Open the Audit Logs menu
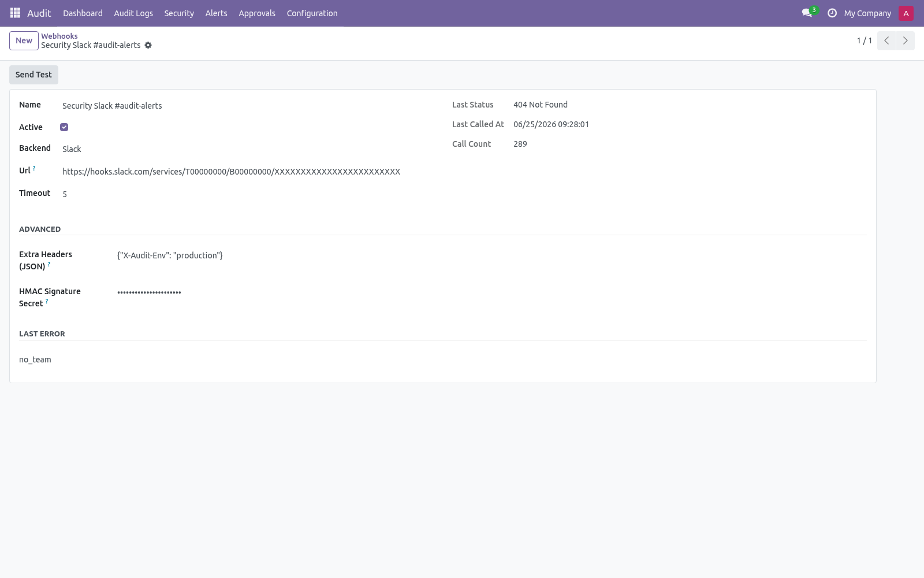This screenshot has width=924, height=578. [x=133, y=13]
